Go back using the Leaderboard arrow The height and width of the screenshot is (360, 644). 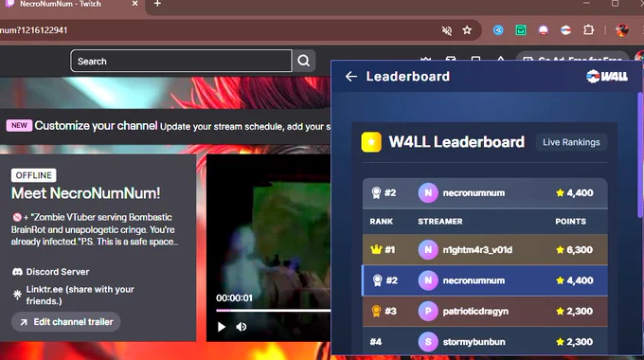[351, 77]
